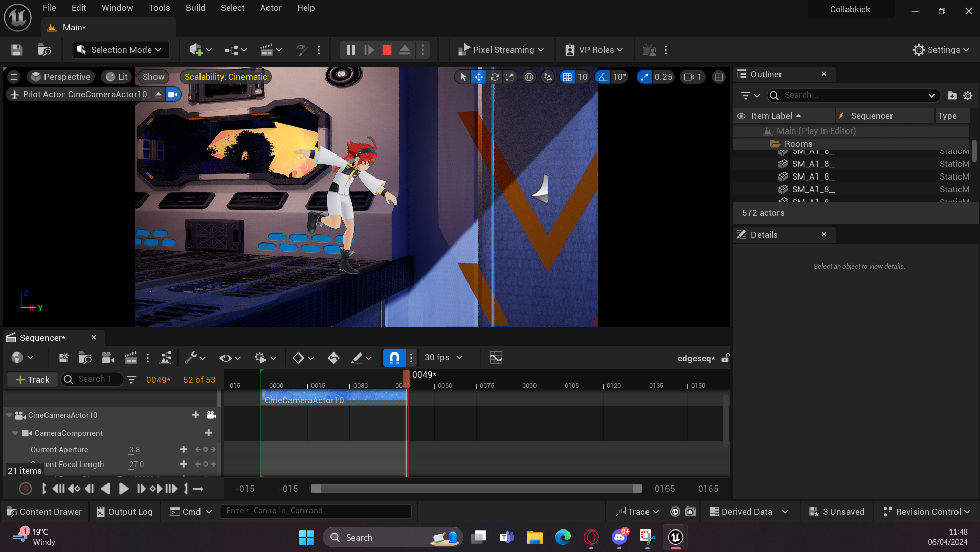The image size is (980, 552).
Task: Create a camera in Sequencer toolbar
Action: (107, 358)
